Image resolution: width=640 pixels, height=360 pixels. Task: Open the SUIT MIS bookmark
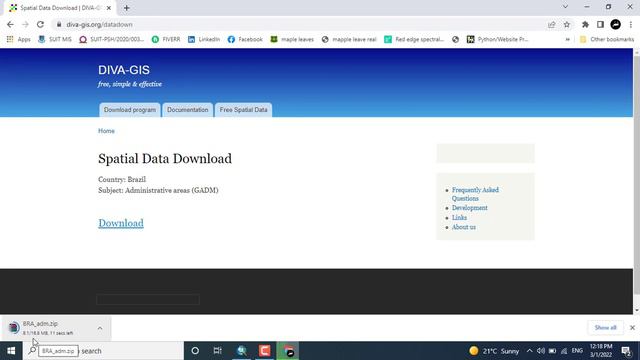pyautogui.click(x=55, y=39)
